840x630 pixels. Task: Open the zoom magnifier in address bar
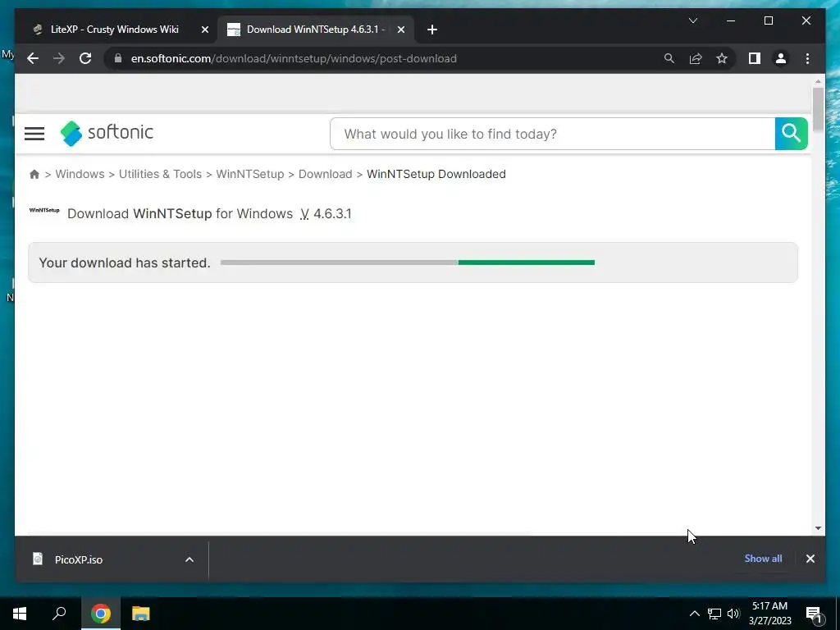(669, 58)
